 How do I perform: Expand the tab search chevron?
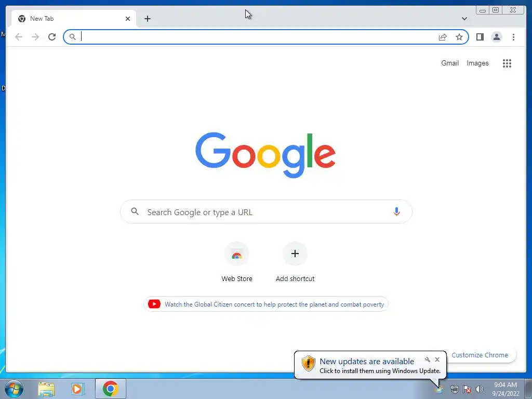tap(464, 19)
